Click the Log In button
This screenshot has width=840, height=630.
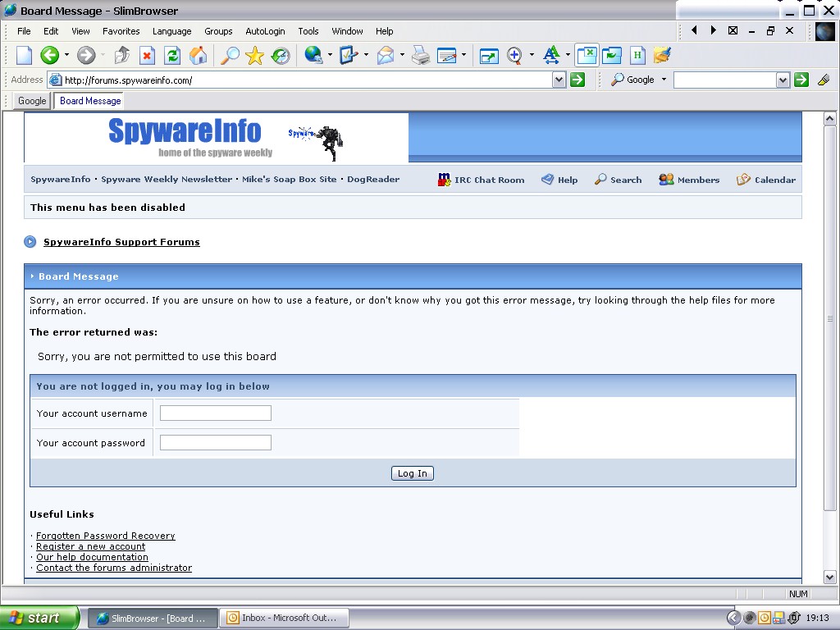413,473
